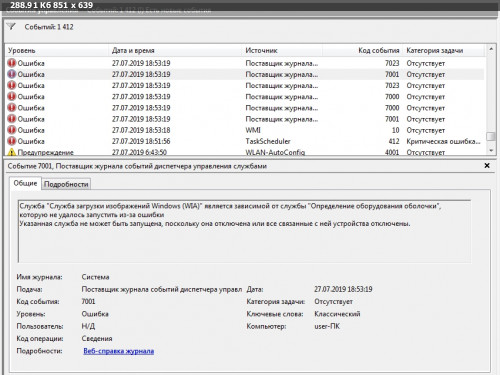The image size is (500, 375).
Task: Click the 7001 event code value in details
Action: click(88, 301)
